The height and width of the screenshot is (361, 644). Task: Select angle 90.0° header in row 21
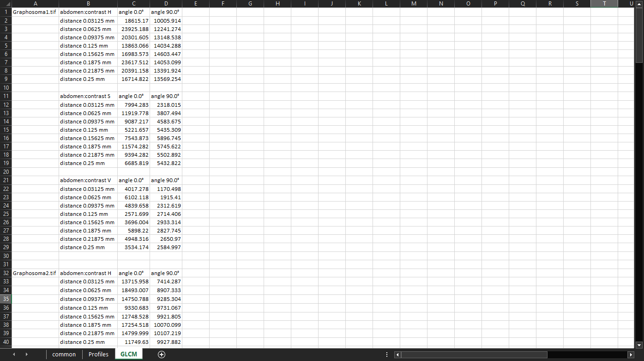pyautogui.click(x=166, y=180)
